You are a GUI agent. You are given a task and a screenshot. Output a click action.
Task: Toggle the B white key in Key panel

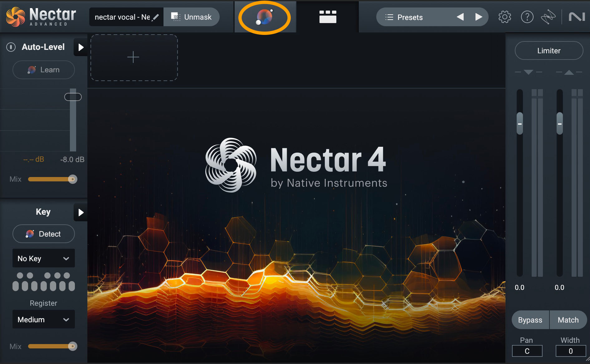[x=72, y=286]
